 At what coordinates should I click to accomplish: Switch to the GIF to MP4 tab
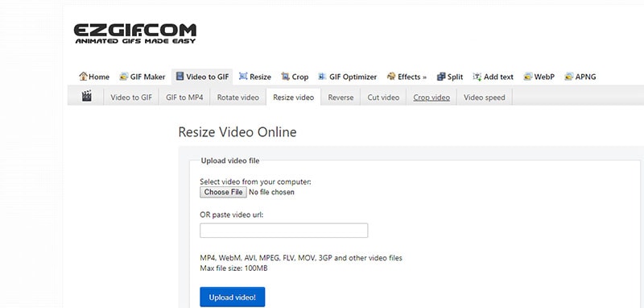[x=184, y=98]
